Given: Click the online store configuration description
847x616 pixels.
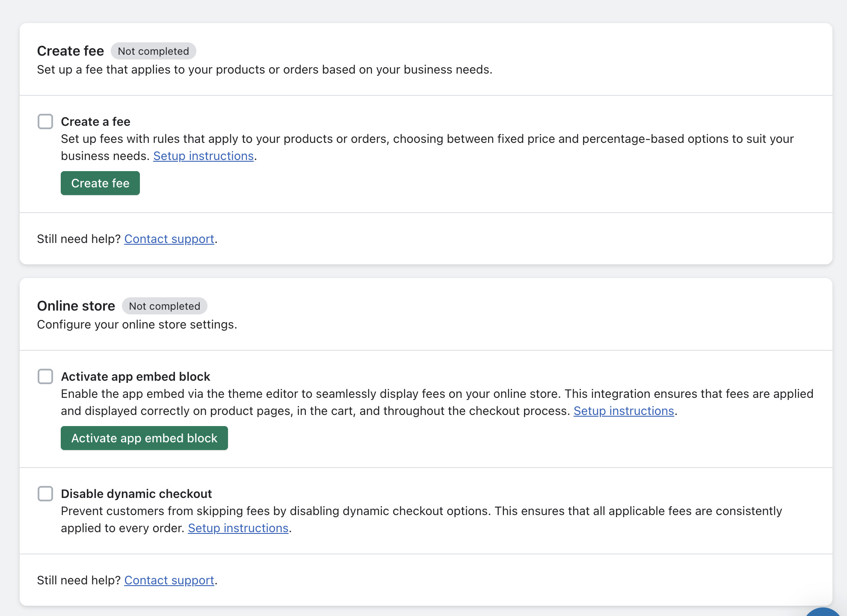Looking at the screenshot, I should point(137,324).
